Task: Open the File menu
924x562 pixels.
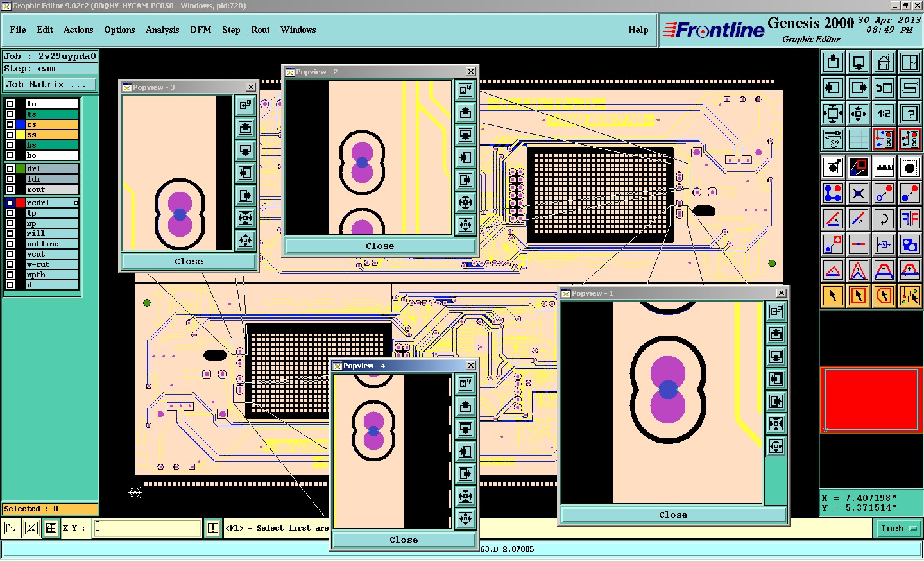Action: point(18,30)
